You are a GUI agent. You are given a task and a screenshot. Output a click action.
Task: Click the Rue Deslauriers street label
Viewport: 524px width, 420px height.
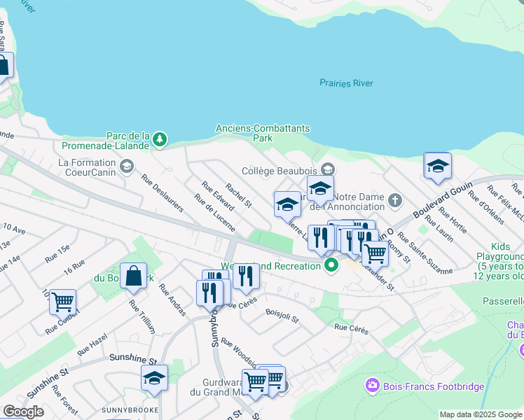pos(163,193)
